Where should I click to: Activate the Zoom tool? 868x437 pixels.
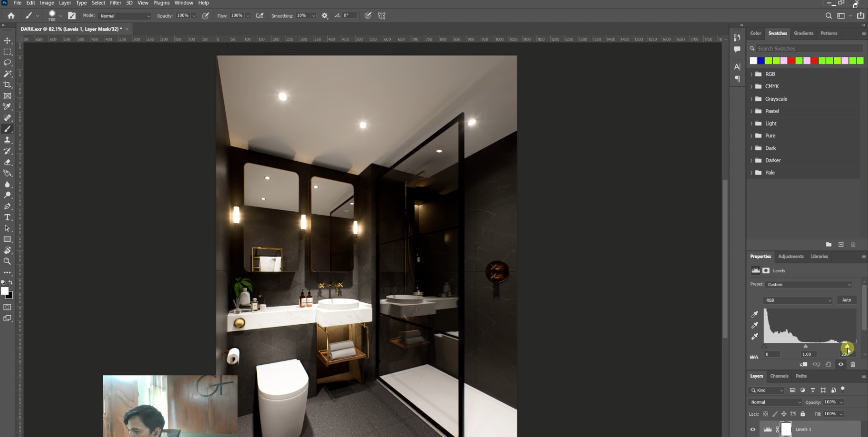point(8,261)
